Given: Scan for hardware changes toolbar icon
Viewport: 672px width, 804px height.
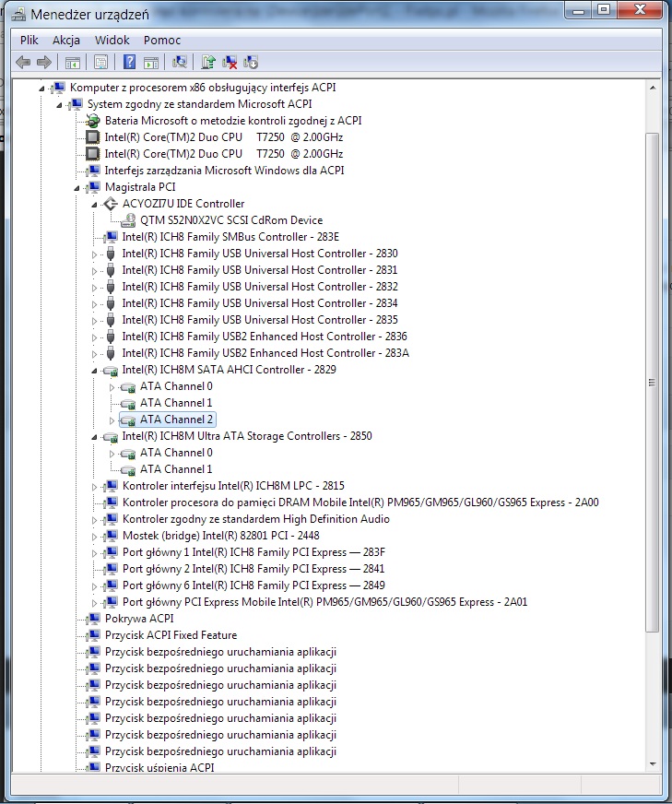Looking at the screenshot, I should pyautogui.click(x=180, y=63).
